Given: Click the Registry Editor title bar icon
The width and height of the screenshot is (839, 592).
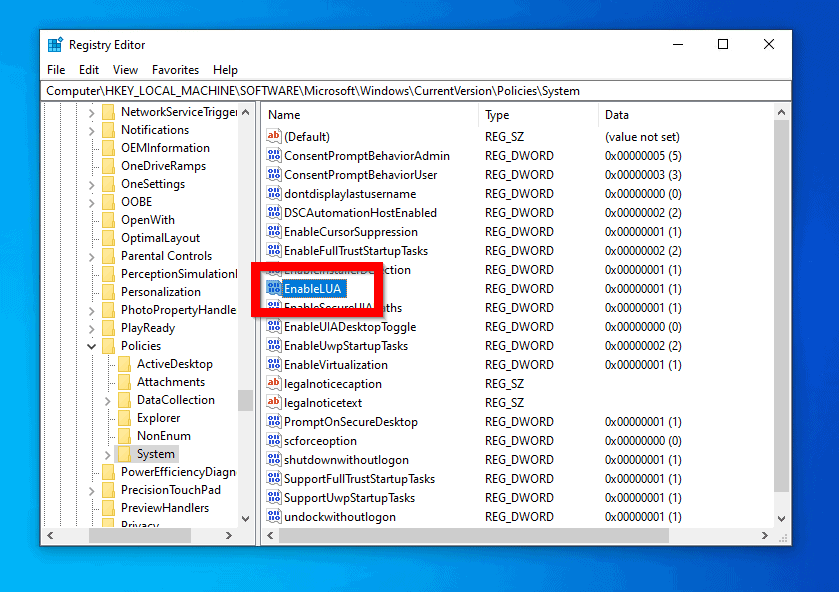Looking at the screenshot, I should click(x=54, y=44).
